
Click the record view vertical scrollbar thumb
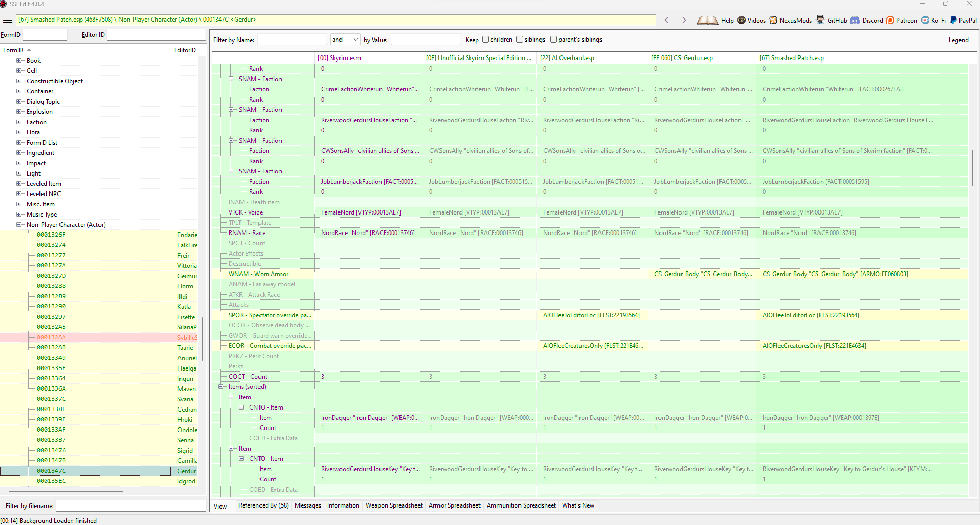tap(973, 168)
